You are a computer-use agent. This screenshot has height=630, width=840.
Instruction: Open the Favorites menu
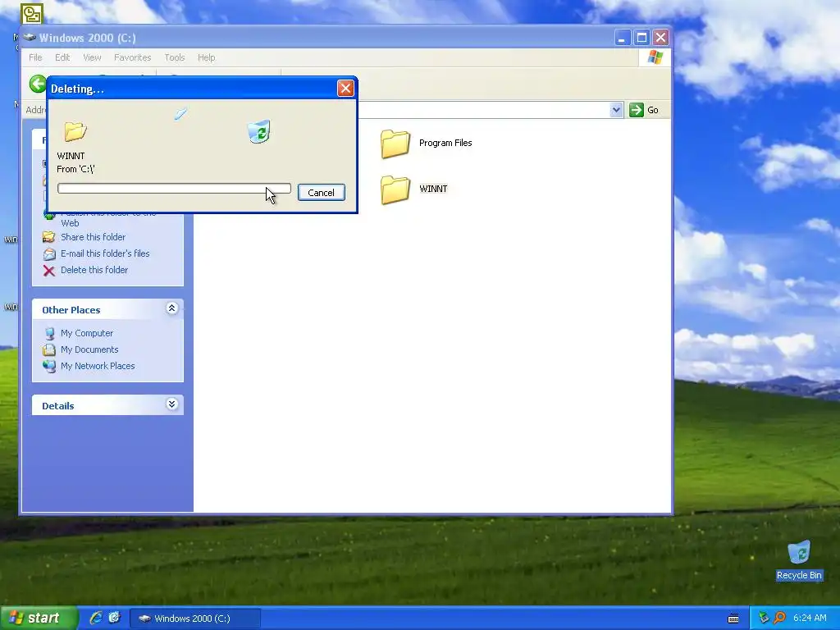pyautogui.click(x=132, y=57)
